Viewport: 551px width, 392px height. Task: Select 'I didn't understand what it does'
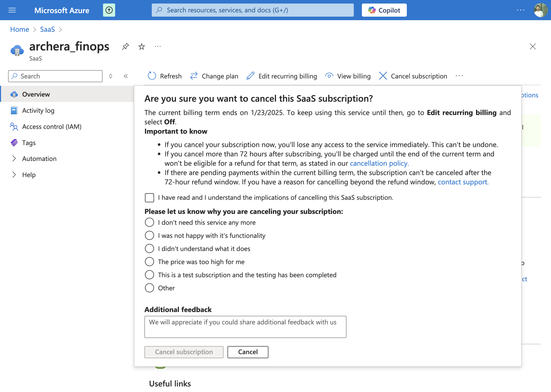click(x=149, y=249)
